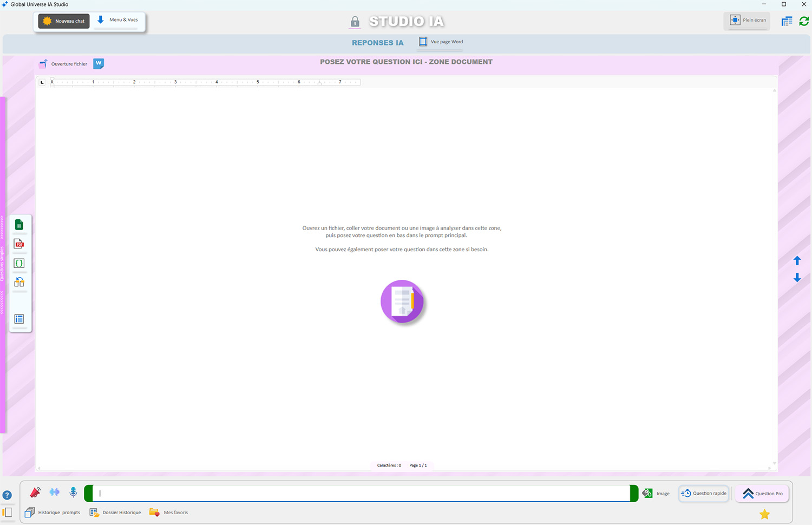
Task: Click the yellow star favorite icon
Action: [x=764, y=514]
